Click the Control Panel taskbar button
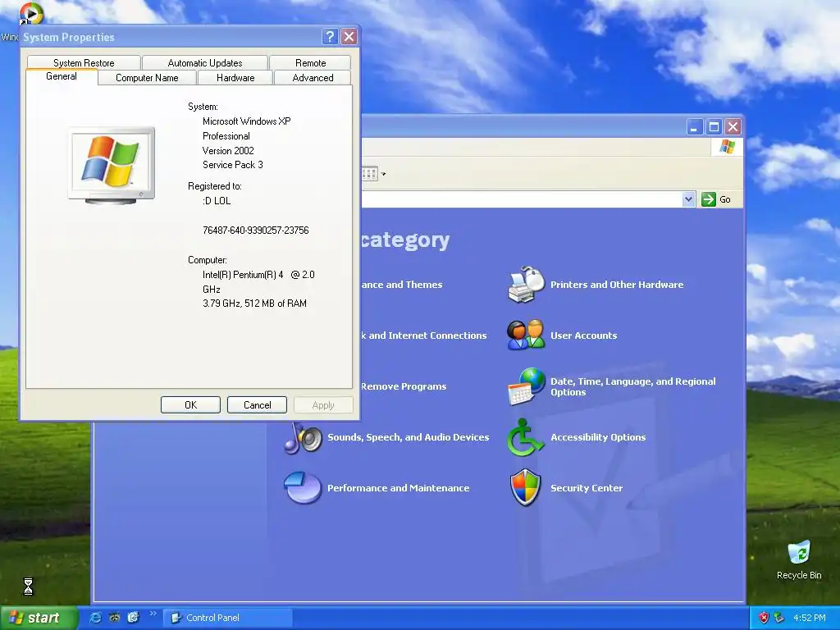This screenshot has height=630, width=840. (x=228, y=618)
